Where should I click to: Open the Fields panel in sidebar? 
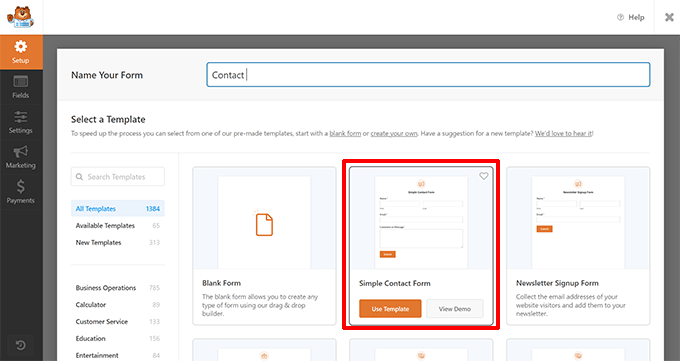21,87
